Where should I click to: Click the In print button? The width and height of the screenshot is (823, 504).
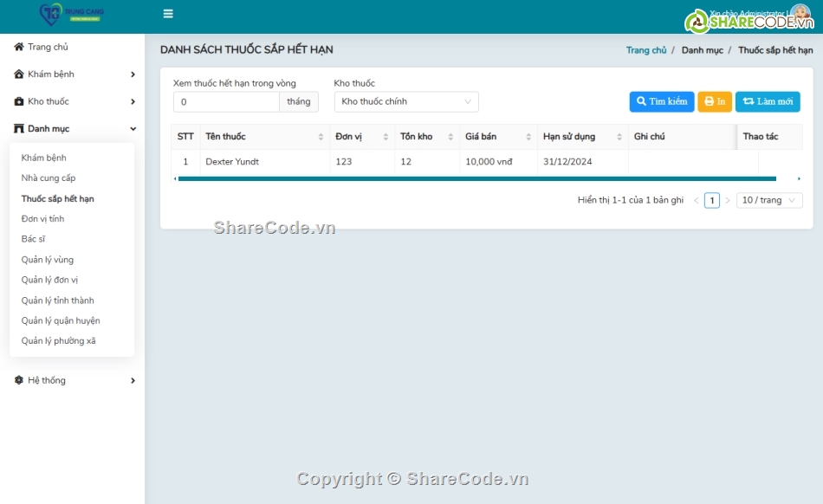[715, 101]
